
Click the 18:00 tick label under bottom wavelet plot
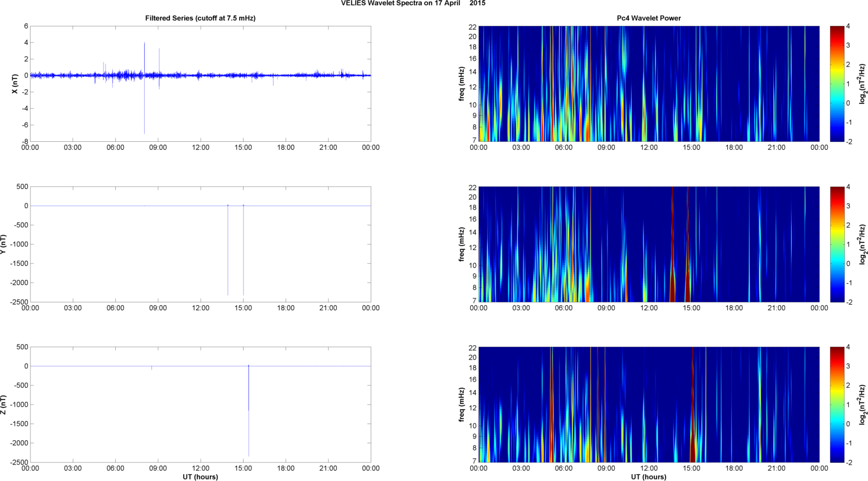pyautogui.click(x=734, y=469)
